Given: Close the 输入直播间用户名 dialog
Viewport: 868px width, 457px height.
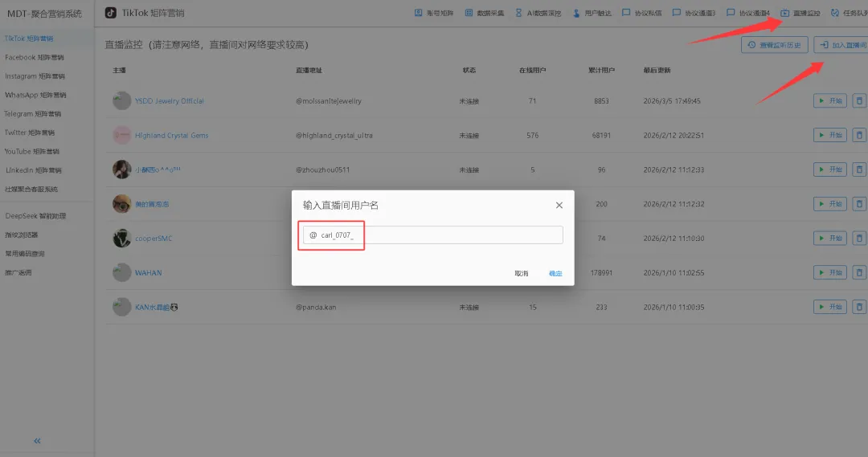Looking at the screenshot, I should [x=559, y=206].
